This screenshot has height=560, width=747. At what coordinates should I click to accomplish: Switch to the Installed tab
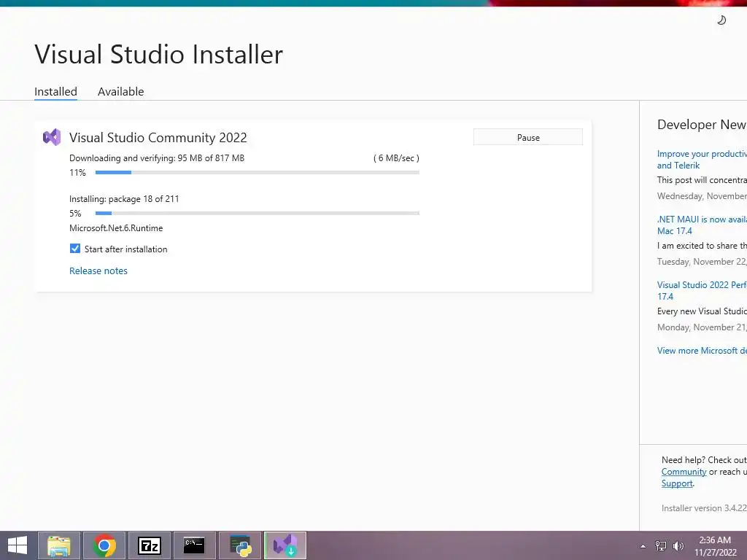55,91
